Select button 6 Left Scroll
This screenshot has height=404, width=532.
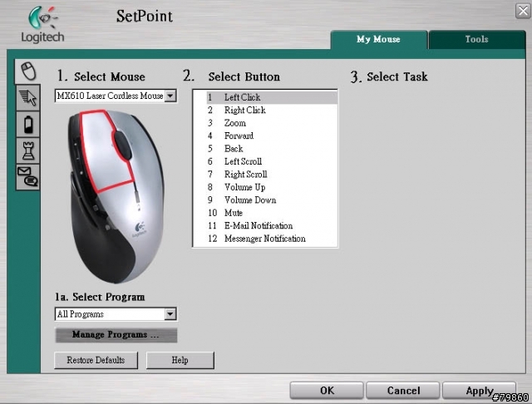coord(272,161)
